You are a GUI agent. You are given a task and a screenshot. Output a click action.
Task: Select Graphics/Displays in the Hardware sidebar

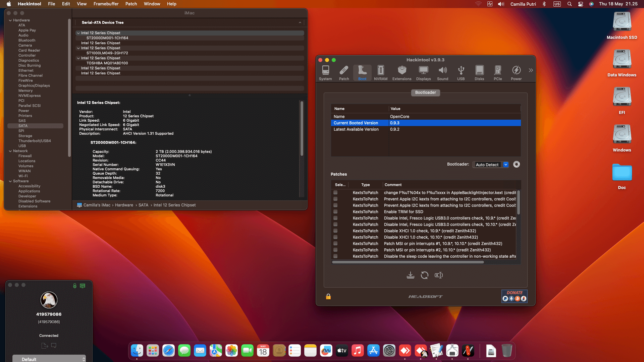[x=34, y=86]
